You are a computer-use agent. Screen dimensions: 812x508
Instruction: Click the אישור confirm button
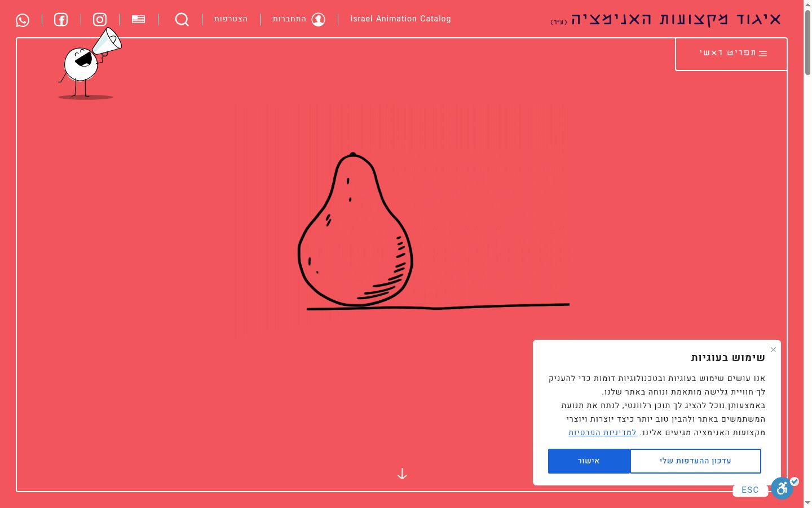point(589,461)
